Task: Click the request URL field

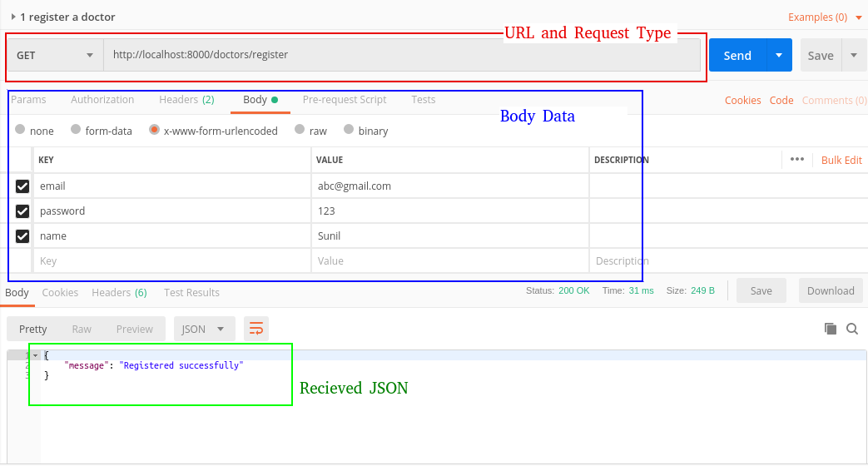Action: click(x=402, y=55)
